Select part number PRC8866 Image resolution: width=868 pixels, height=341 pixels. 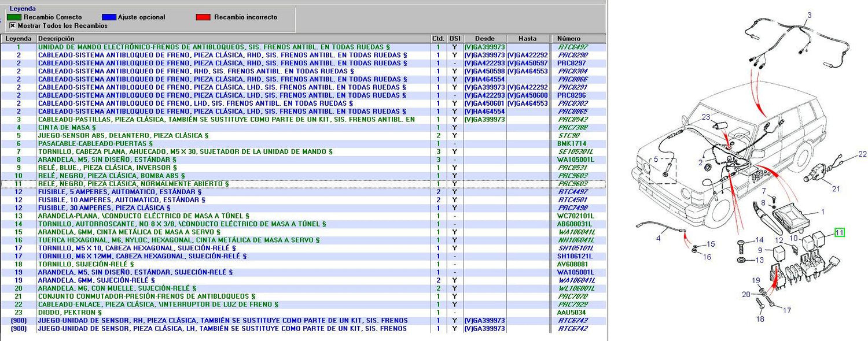click(572, 79)
